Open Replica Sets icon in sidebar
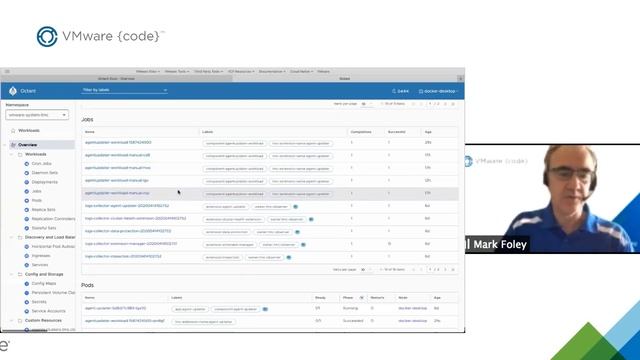This screenshot has width=640, height=360. (x=27, y=210)
